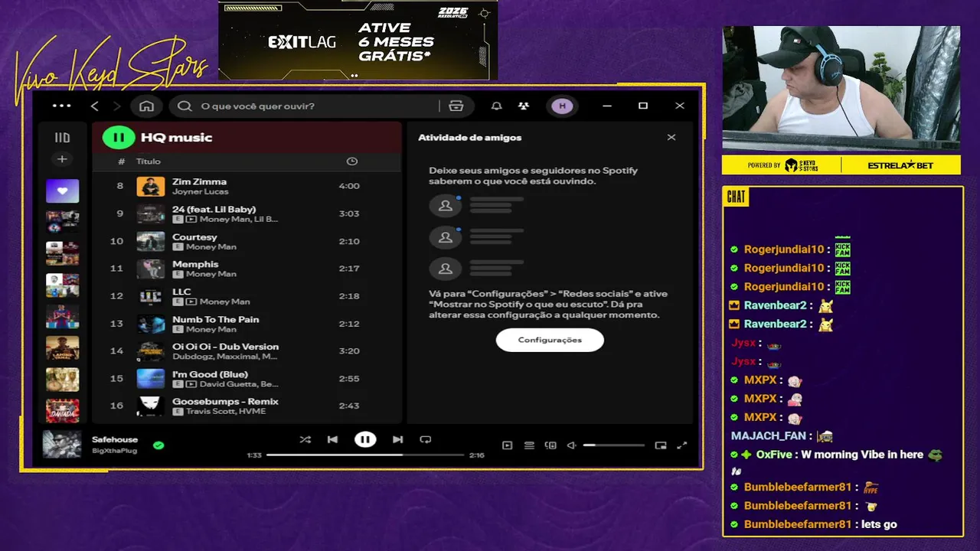980x551 pixels.
Task: Go back with the left arrow
Action: [95, 106]
